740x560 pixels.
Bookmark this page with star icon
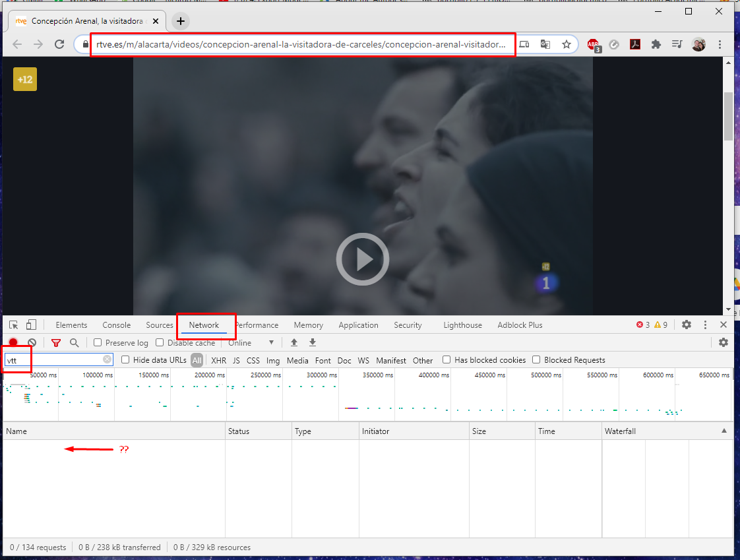pos(567,45)
